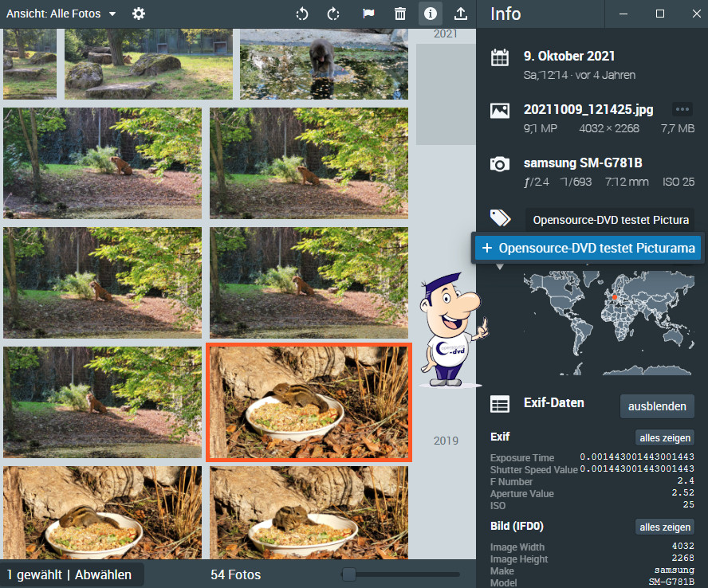Image resolution: width=708 pixels, height=588 pixels.
Task: Click Abwählen to deselect photo
Action: (x=103, y=574)
